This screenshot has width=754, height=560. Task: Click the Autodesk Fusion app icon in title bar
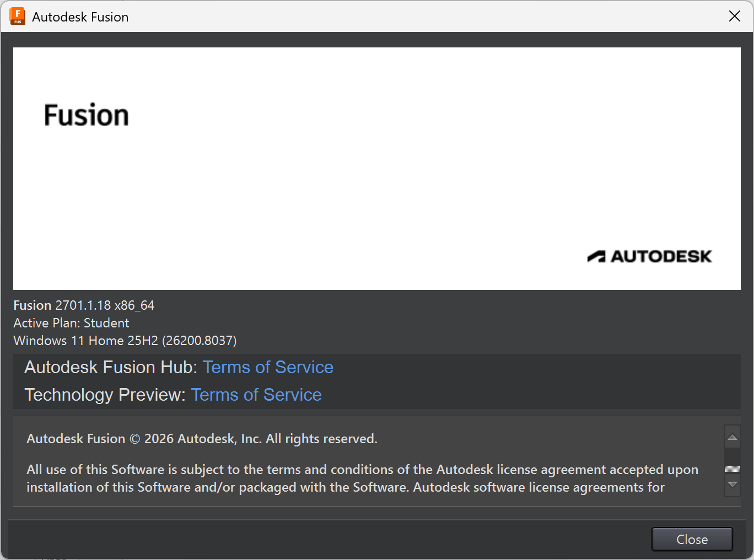[17, 17]
